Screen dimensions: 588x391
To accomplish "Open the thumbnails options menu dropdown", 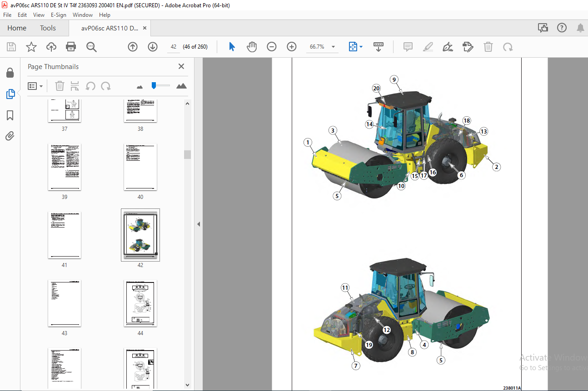I will click(35, 86).
